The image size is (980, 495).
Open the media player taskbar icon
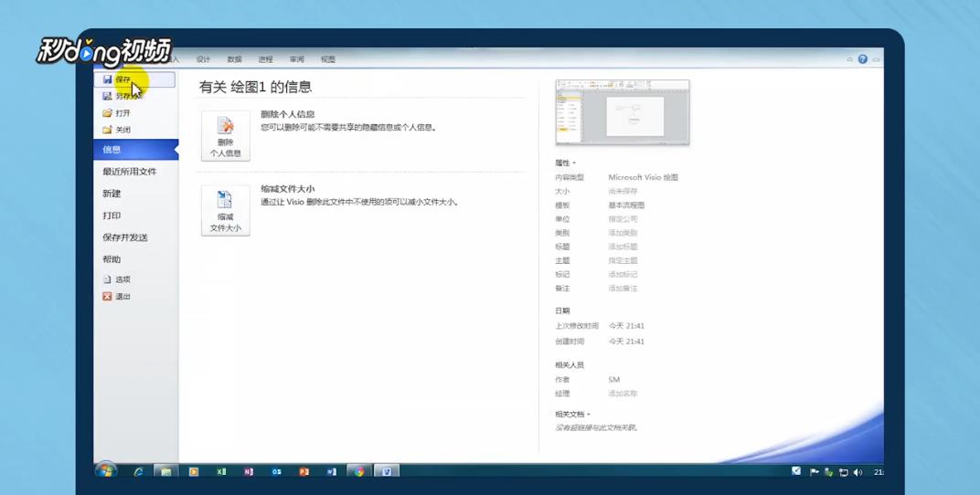[194, 472]
